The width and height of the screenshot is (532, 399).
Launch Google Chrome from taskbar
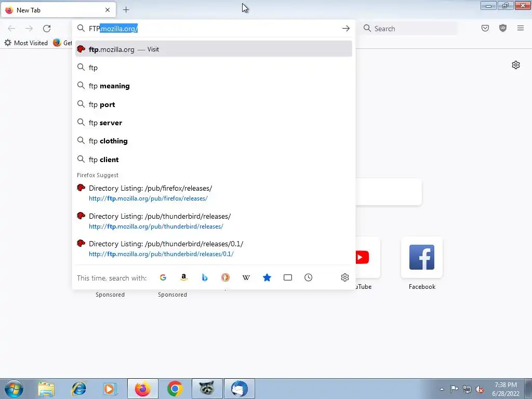(x=175, y=389)
